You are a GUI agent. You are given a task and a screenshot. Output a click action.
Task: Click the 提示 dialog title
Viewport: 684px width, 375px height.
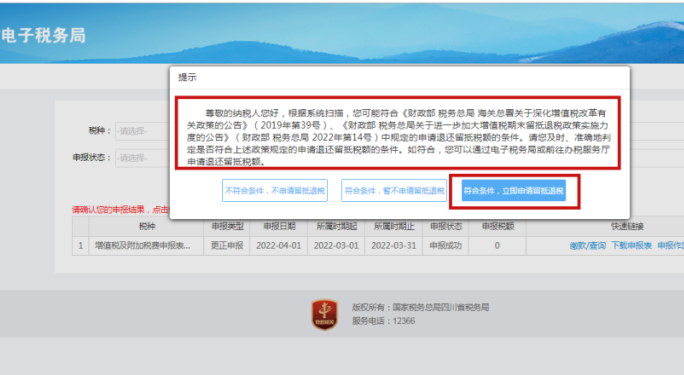pyautogui.click(x=187, y=78)
